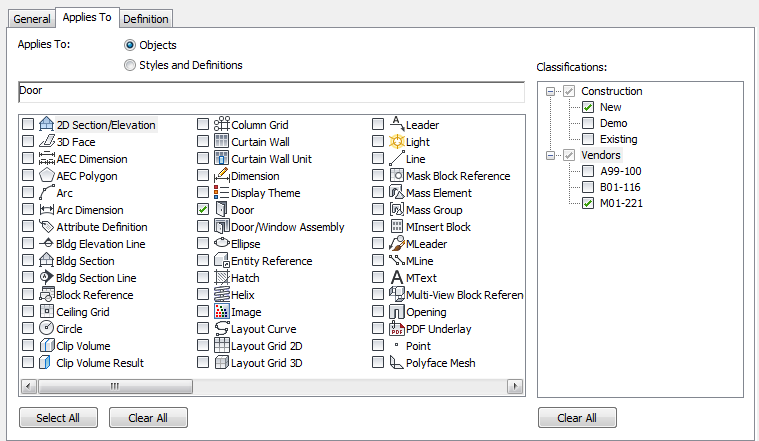Screen dimensions: 759x441
Task: Click the horizontal scrollbar right arrow
Action: click(515, 386)
